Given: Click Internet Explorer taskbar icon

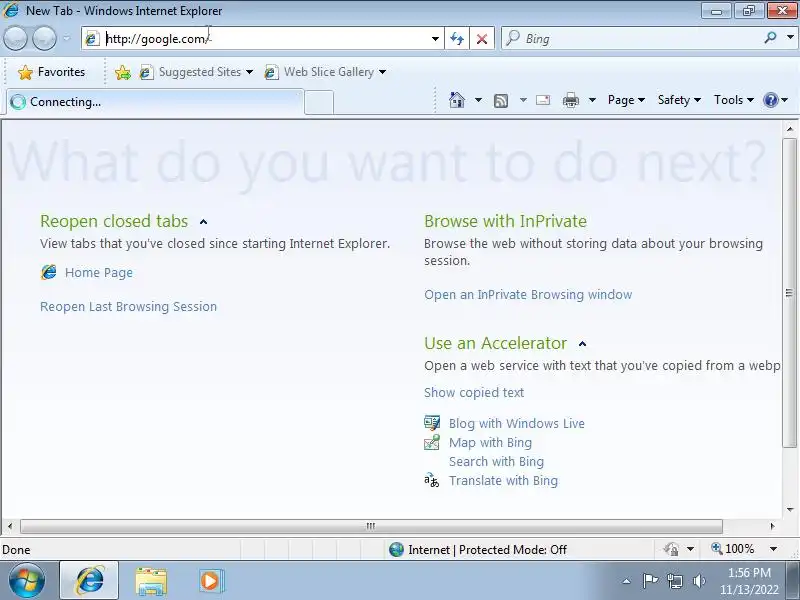Looking at the screenshot, I should (x=90, y=581).
